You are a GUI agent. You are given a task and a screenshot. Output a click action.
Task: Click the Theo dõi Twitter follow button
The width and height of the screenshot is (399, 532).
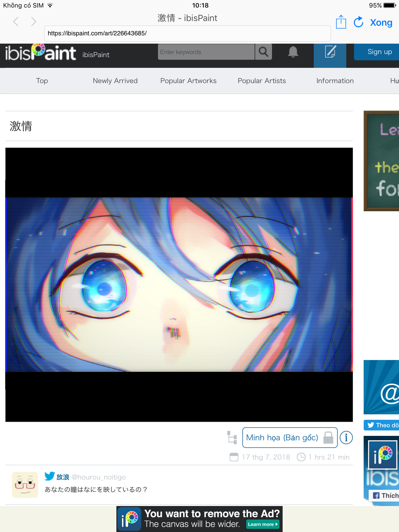[x=381, y=425]
